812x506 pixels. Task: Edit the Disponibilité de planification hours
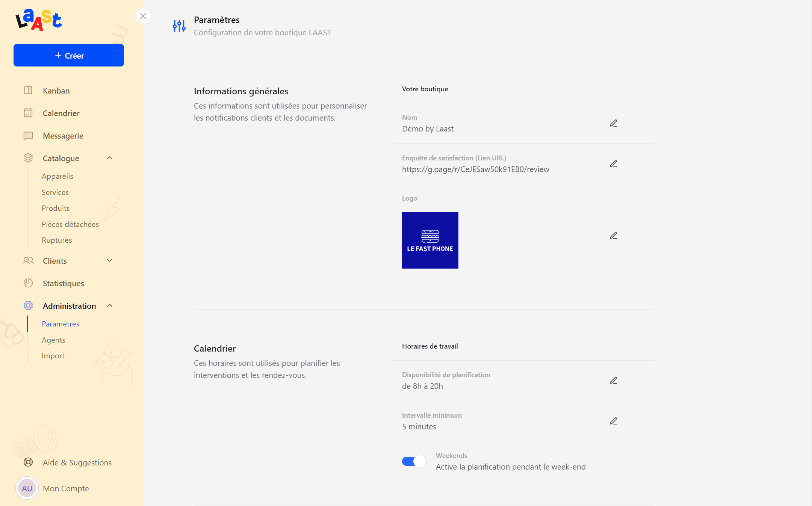(x=613, y=381)
